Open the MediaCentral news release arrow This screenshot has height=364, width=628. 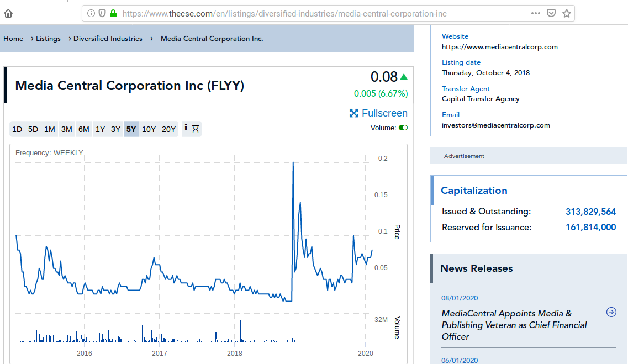[x=611, y=312]
